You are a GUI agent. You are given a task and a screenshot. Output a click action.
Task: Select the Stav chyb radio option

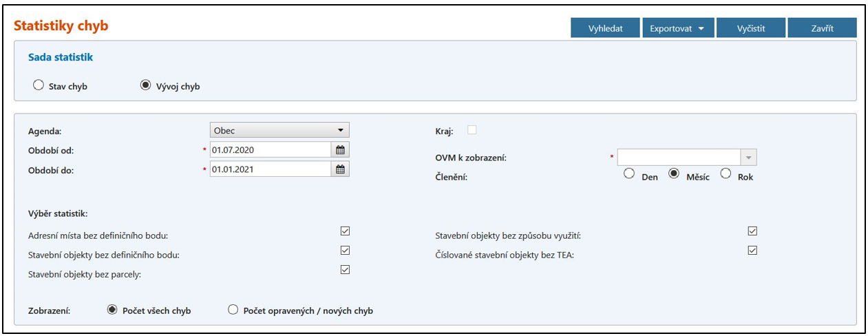coord(39,86)
